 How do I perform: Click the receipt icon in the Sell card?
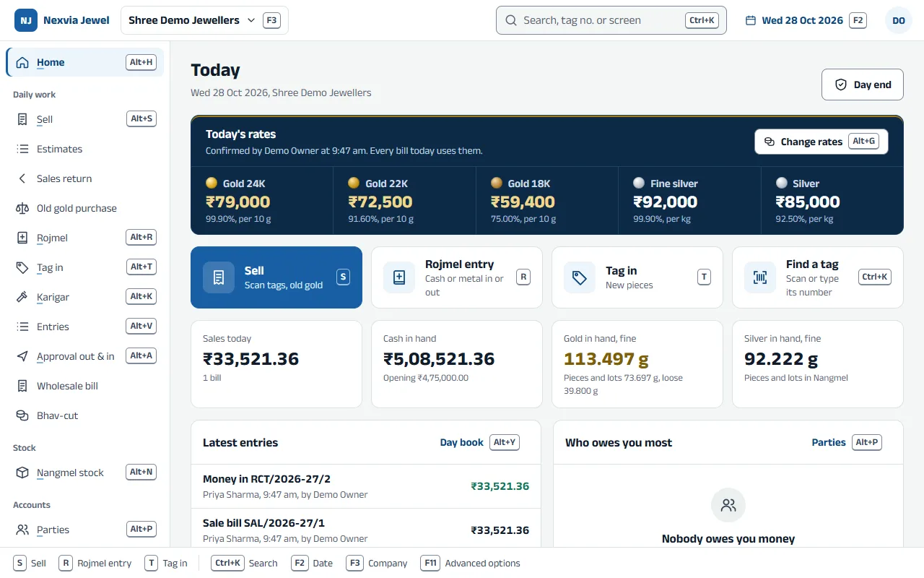(219, 277)
